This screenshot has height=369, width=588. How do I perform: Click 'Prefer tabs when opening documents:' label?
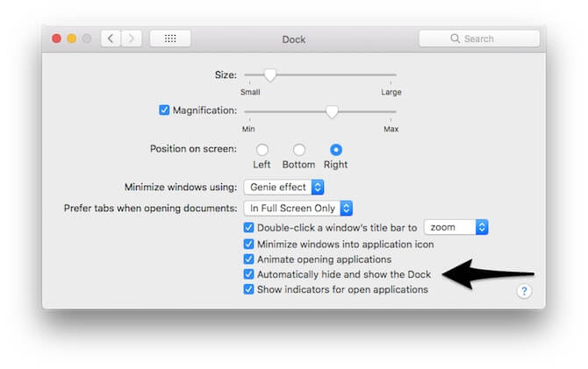[x=150, y=208]
